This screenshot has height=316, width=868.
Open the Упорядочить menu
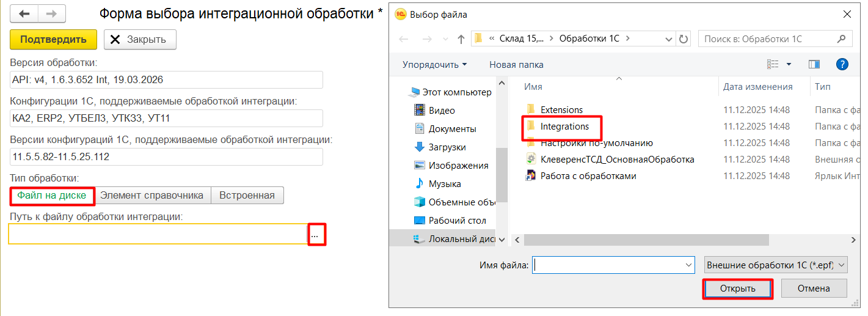coord(434,64)
